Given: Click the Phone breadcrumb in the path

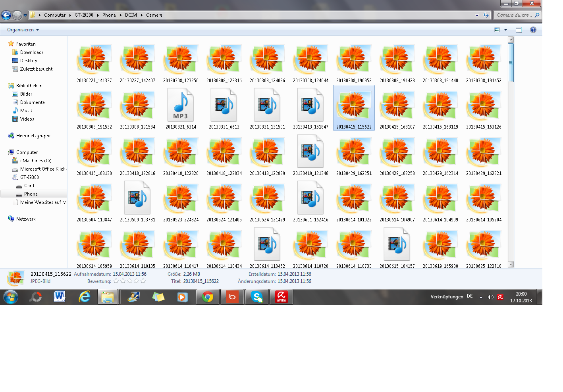Looking at the screenshot, I should pyautogui.click(x=109, y=15).
